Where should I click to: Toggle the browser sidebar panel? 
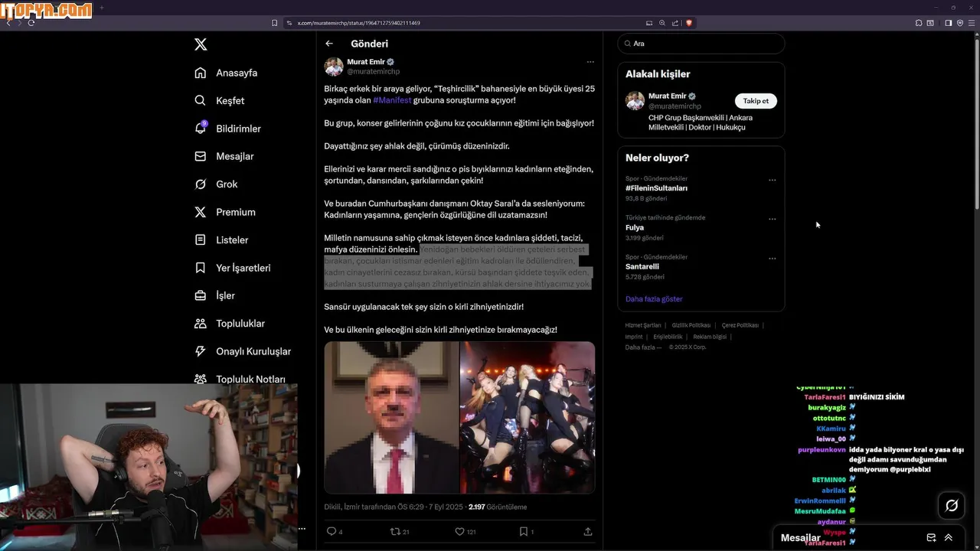pos(948,23)
